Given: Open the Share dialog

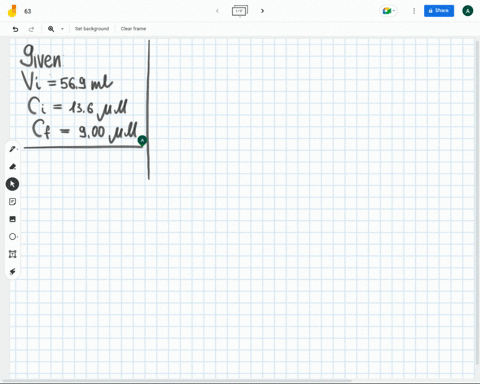Looking at the screenshot, I should click(x=439, y=11).
